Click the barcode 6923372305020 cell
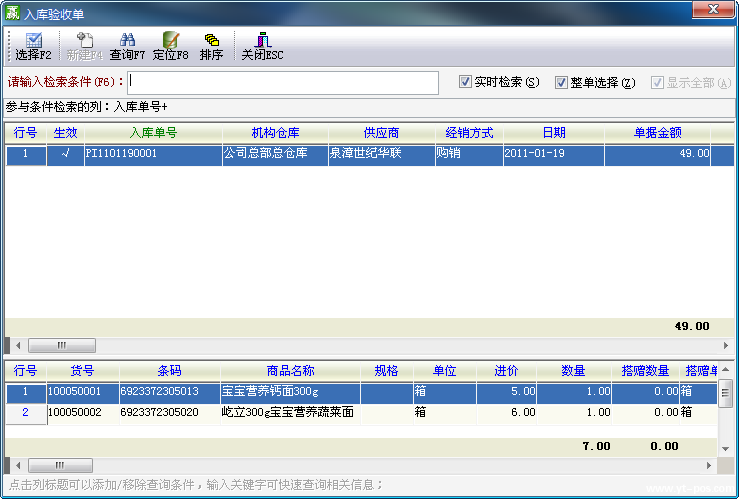 170,414
